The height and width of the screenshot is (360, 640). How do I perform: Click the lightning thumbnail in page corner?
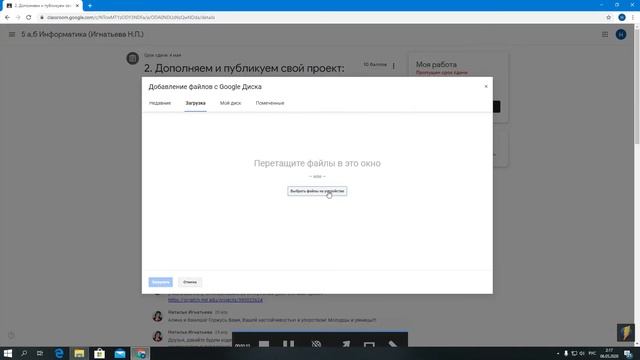tap(625, 333)
